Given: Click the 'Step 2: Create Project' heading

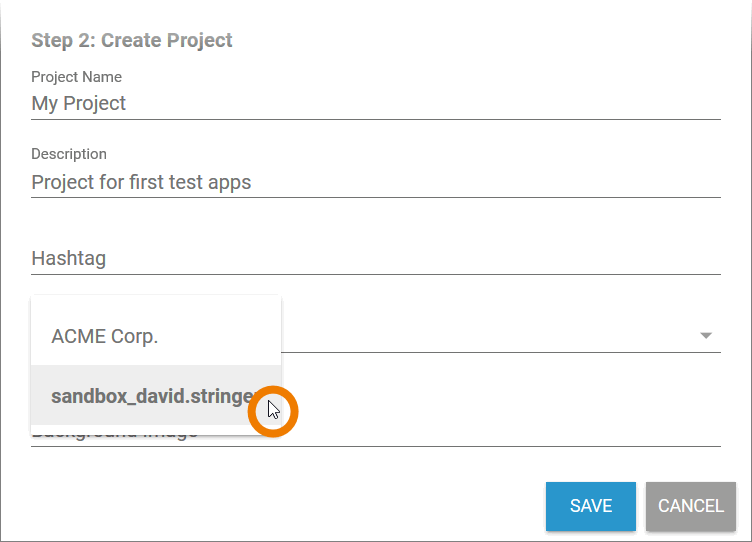Looking at the screenshot, I should click(132, 41).
